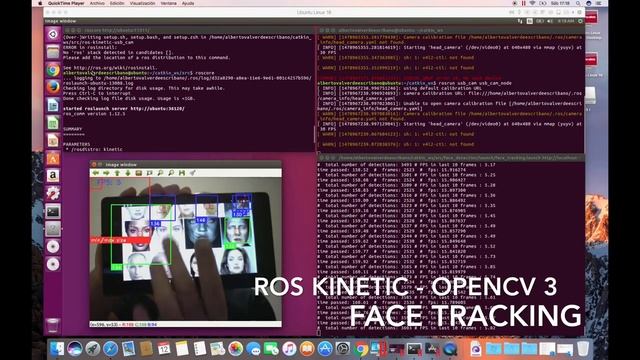Click the Image window title bar
640x360 pixels.
[x=186, y=164]
